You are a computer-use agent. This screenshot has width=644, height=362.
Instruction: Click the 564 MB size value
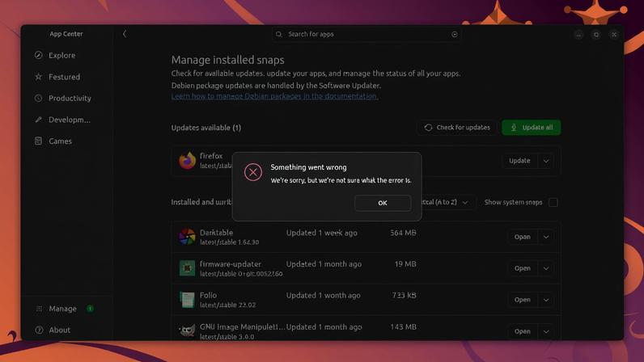pyautogui.click(x=403, y=232)
